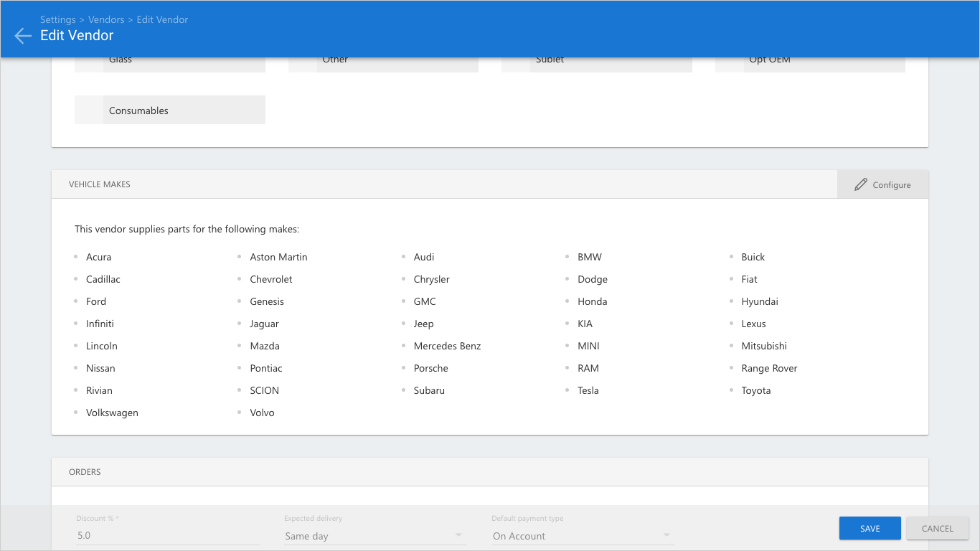This screenshot has height=551, width=980.
Task: Toggle the Consumables checkbox
Action: click(x=89, y=110)
